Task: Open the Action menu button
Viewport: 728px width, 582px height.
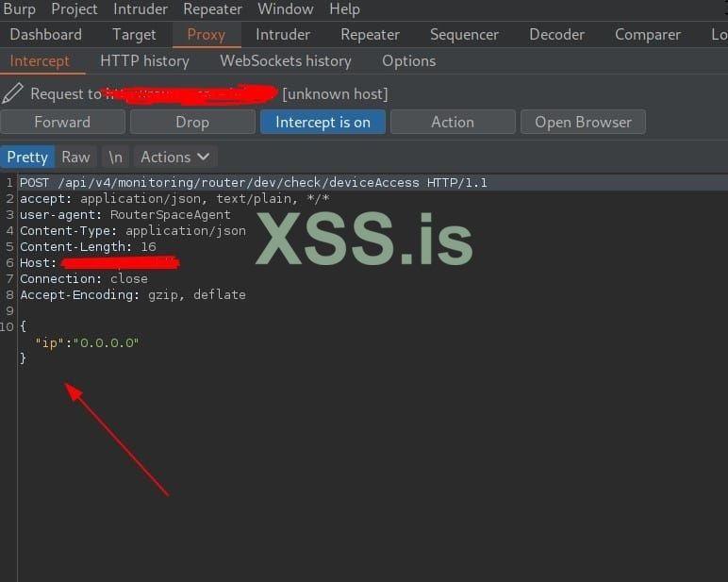Action: coord(453,123)
